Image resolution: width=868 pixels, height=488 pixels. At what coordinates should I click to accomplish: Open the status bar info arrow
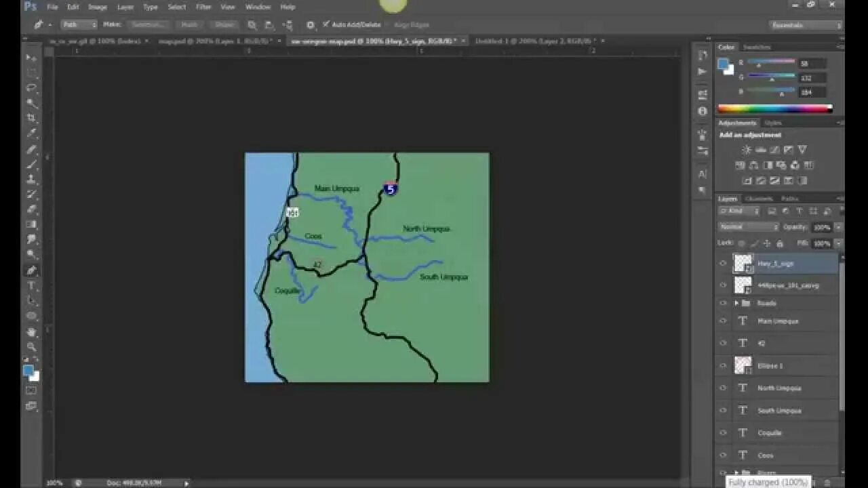coord(186,483)
